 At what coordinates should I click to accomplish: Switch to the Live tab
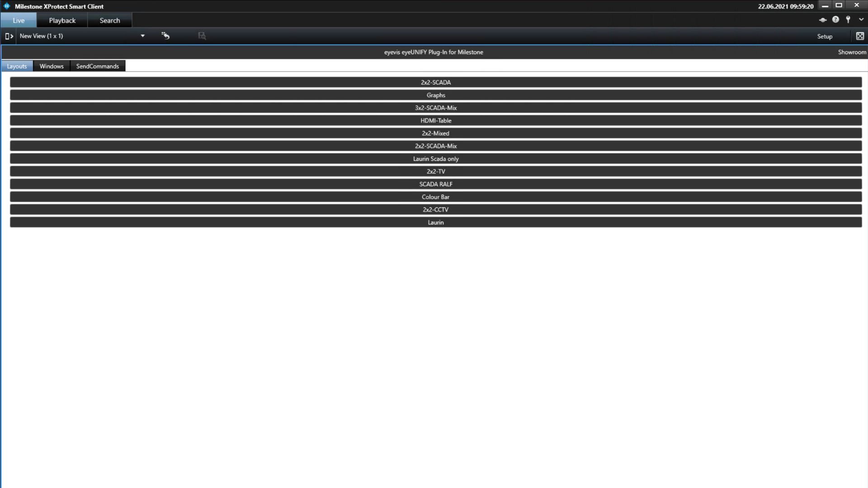pos(19,20)
